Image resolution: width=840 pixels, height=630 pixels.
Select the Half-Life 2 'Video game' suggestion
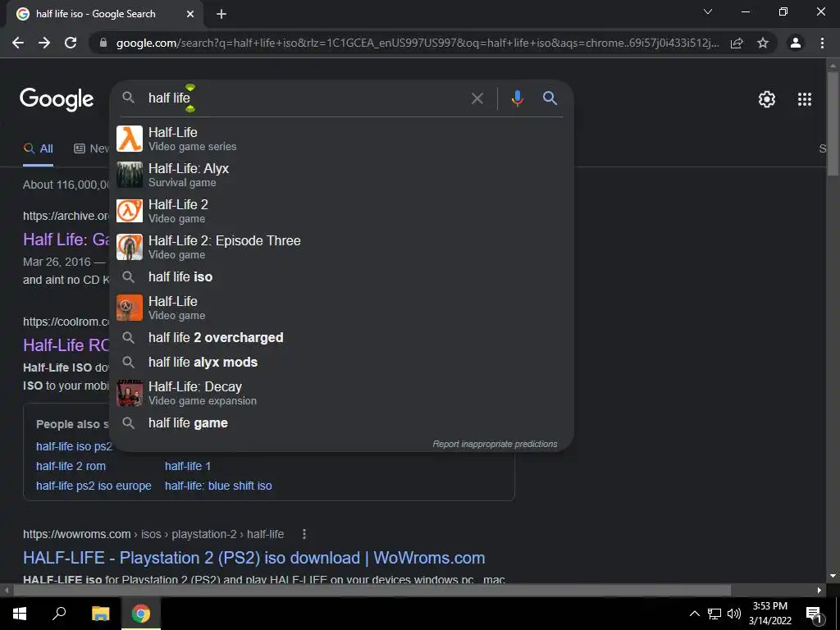(341, 211)
